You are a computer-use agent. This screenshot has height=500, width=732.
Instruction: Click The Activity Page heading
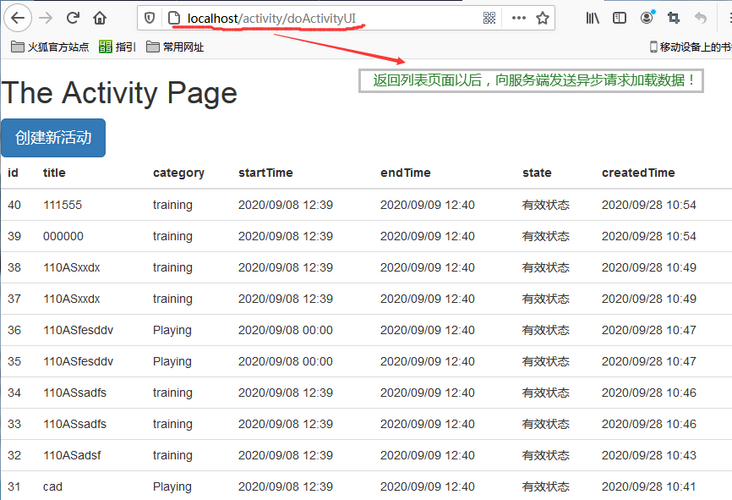[x=120, y=93]
